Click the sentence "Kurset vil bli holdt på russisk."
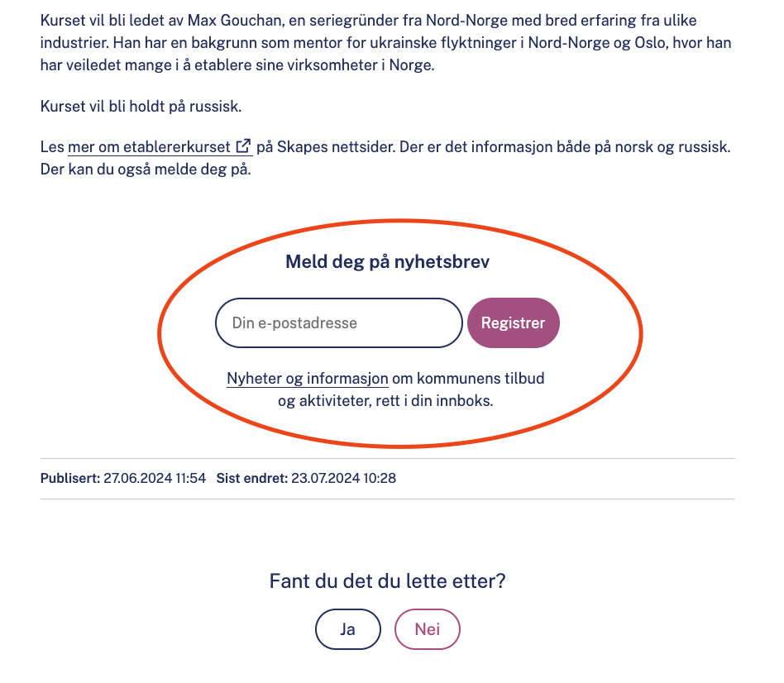This screenshot has height=683, width=784. coord(141,106)
